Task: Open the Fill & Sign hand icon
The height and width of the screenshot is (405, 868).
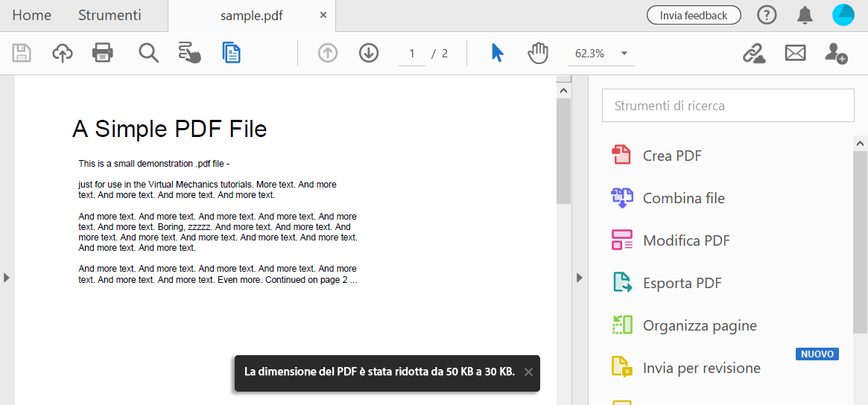Action: [x=190, y=53]
